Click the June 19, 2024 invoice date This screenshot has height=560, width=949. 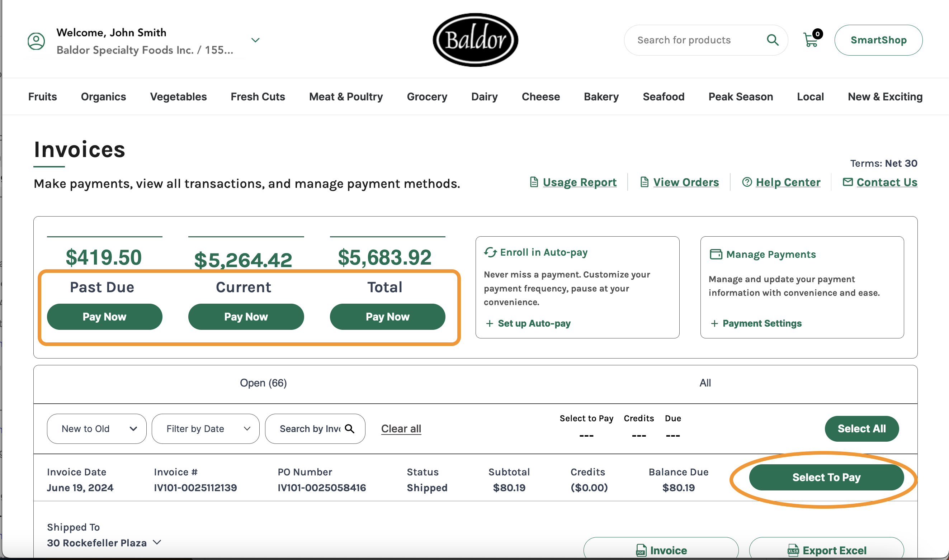click(80, 488)
